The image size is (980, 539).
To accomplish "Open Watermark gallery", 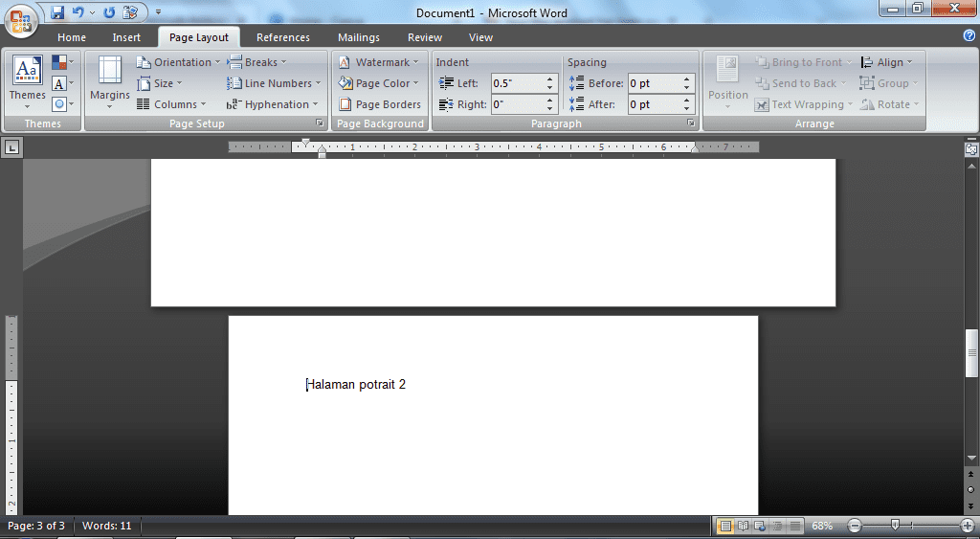I will tap(379, 62).
